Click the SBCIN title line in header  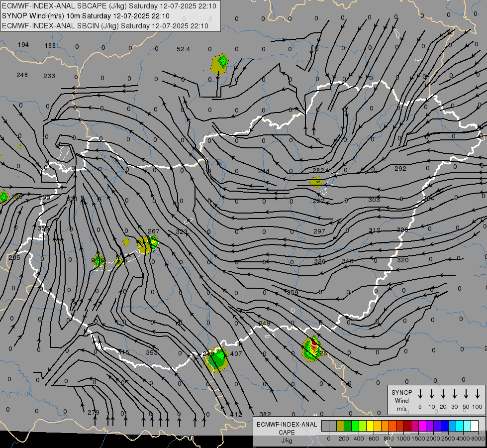[105, 26]
